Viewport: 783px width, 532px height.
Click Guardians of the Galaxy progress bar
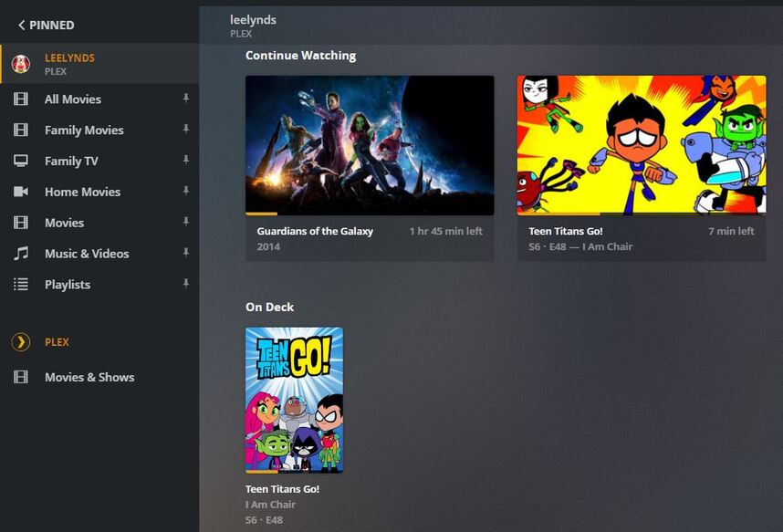point(370,214)
